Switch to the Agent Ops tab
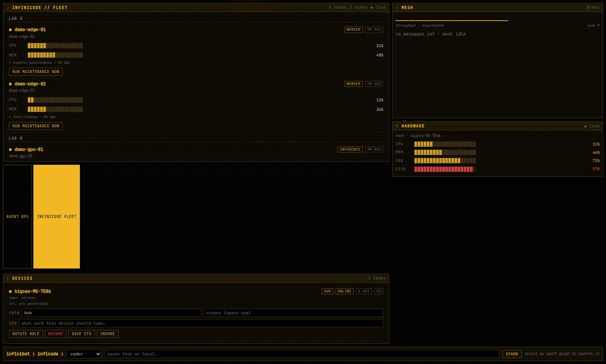Image resolution: width=606 pixels, height=364 pixels. tap(17, 216)
